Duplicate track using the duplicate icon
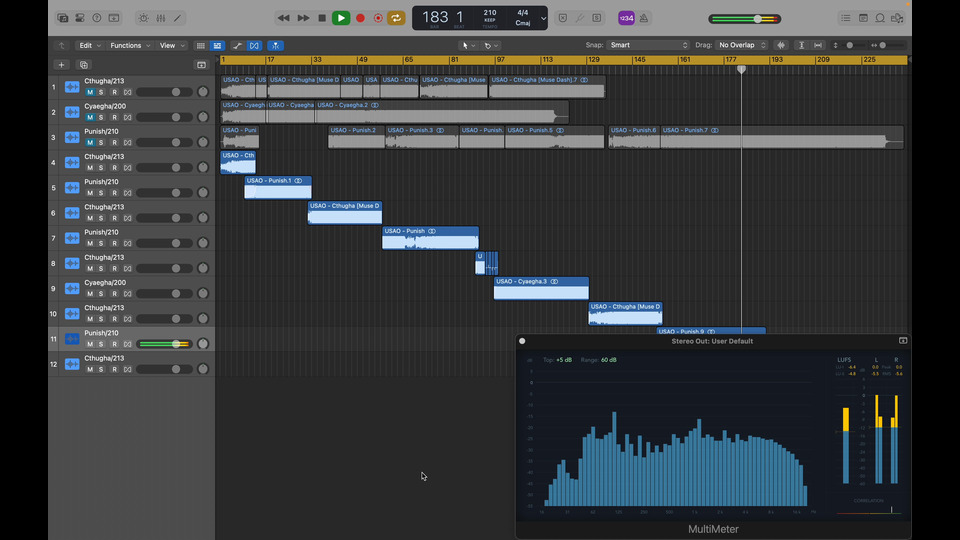This screenshot has height=540, width=960. [x=83, y=65]
